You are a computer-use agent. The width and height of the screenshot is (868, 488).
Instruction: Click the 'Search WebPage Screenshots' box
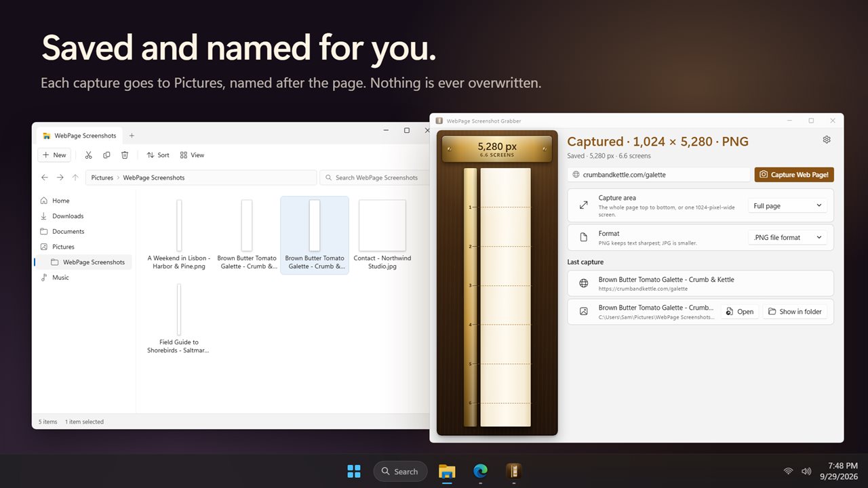tap(375, 178)
